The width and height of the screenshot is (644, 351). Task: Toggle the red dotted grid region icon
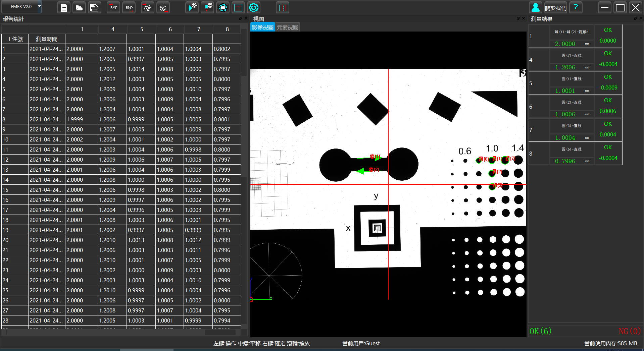tap(238, 8)
